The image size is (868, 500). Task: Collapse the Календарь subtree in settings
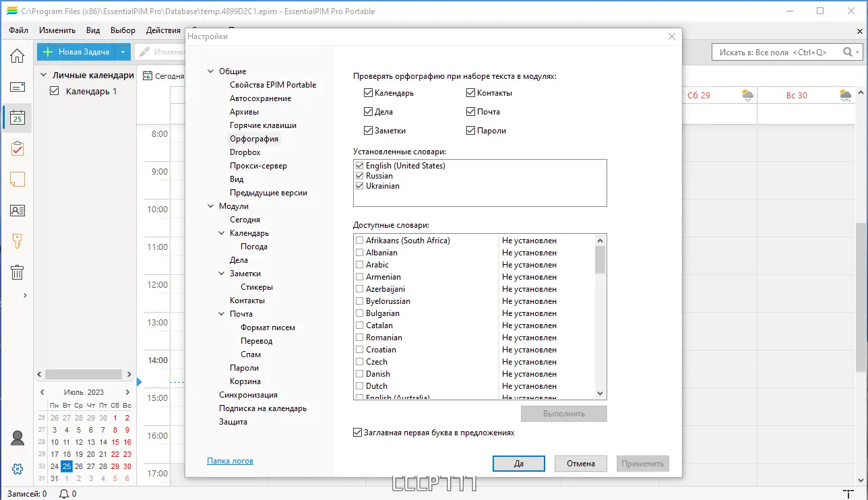click(x=222, y=233)
